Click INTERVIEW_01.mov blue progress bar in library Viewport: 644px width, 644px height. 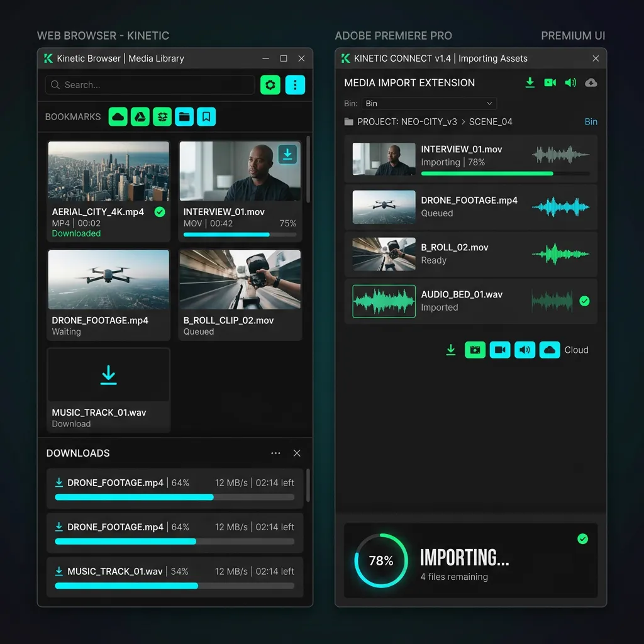pyautogui.click(x=240, y=235)
